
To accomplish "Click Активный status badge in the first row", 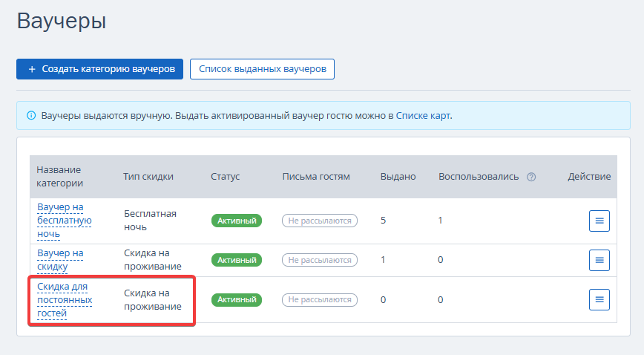I will 237,221.
